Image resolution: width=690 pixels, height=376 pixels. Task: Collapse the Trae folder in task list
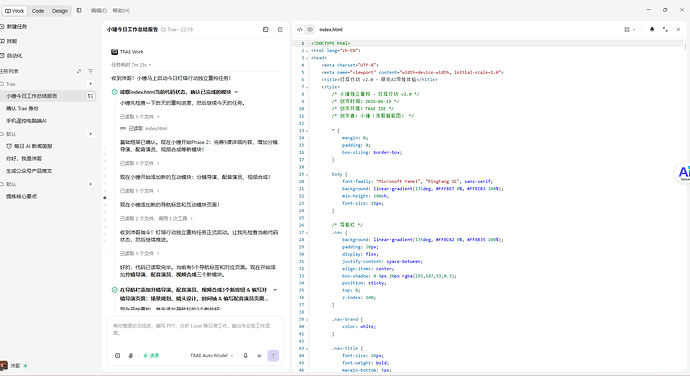[x=8, y=84]
